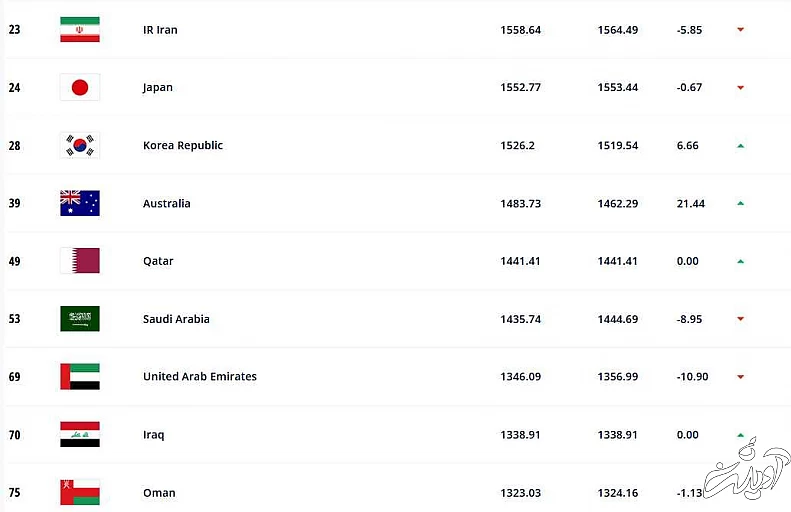Click red down arrow in Saudi Arabia row
791x512 pixels.
tap(740, 319)
